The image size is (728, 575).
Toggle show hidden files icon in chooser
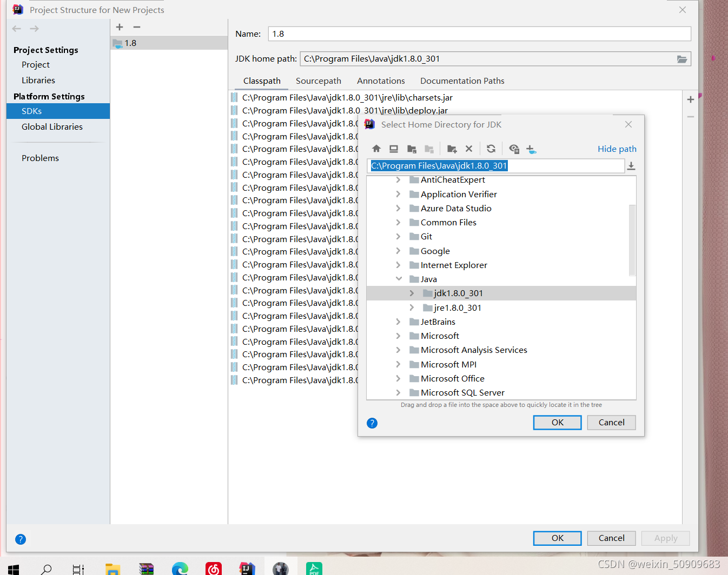(x=514, y=149)
